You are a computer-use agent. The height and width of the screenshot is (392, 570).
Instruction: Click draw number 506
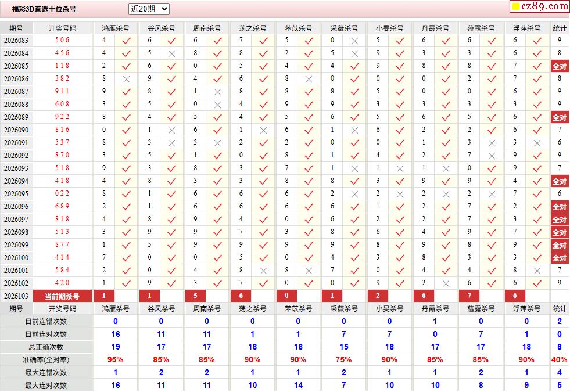tap(62, 40)
